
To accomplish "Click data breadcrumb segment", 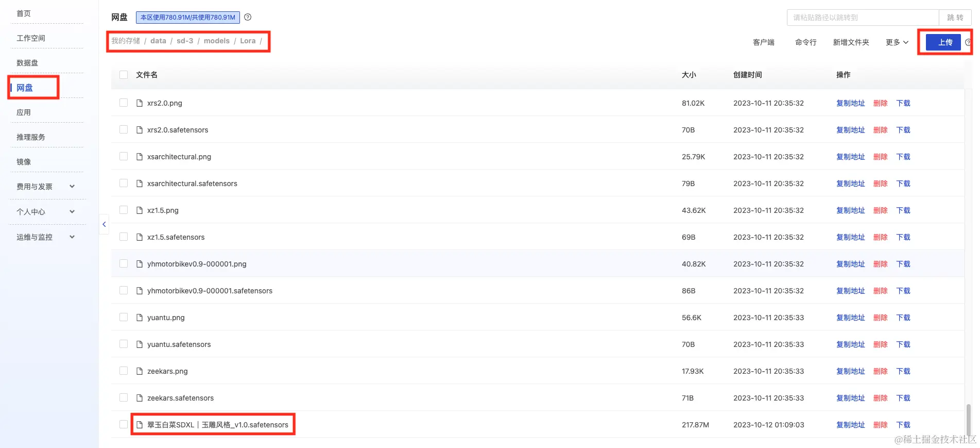I will point(158,41).
